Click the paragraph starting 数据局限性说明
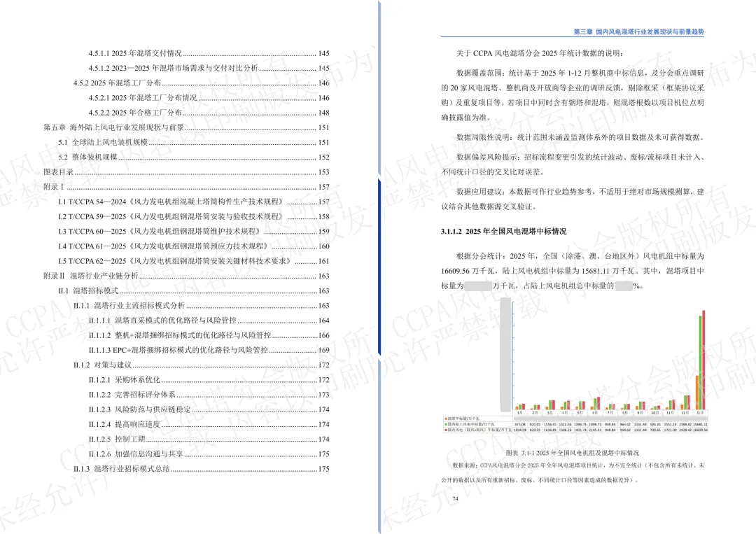Viewport: 756px width, 534px height. click(x=580, y=138)
